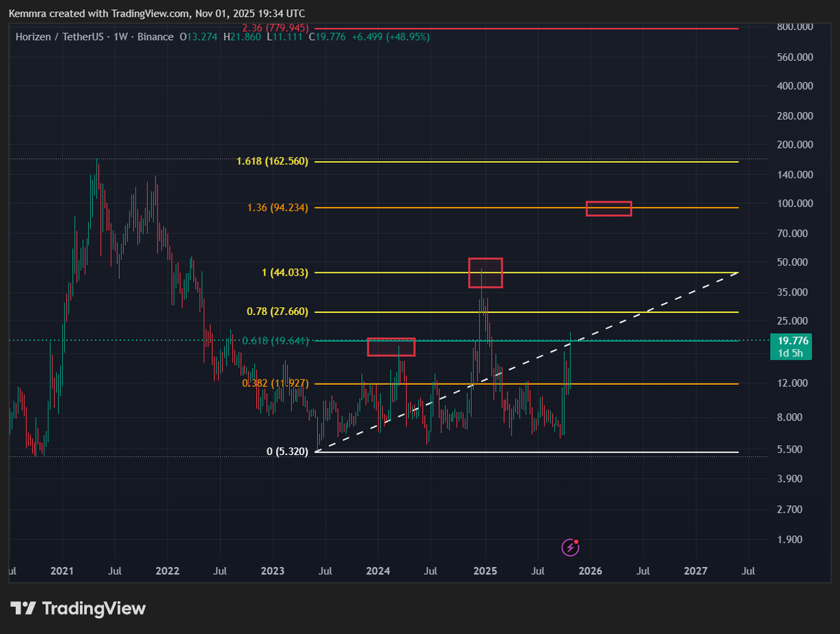Click the 2022 time axis label
Image resolution: width=840 pixels, height=634 pixels.
coord(167,571)
